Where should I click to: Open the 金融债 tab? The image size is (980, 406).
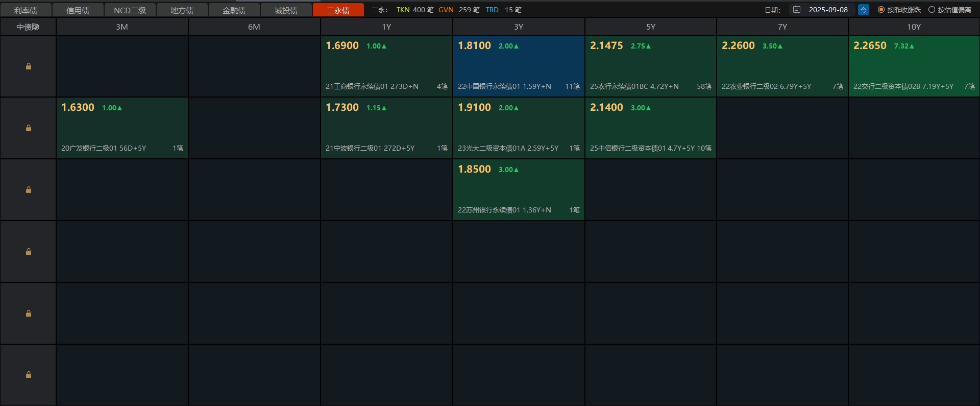[x=234, y=10]
